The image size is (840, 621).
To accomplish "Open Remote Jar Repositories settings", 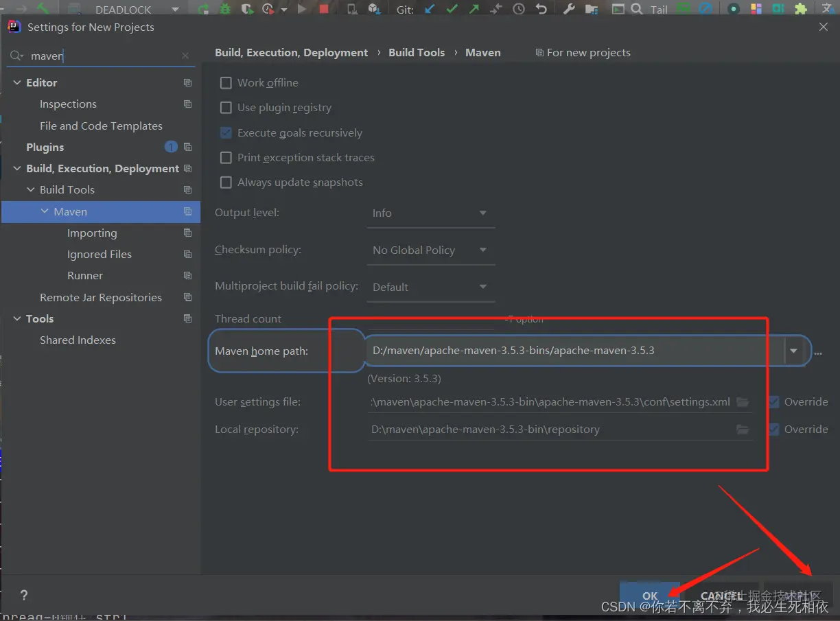I will 101,298.
